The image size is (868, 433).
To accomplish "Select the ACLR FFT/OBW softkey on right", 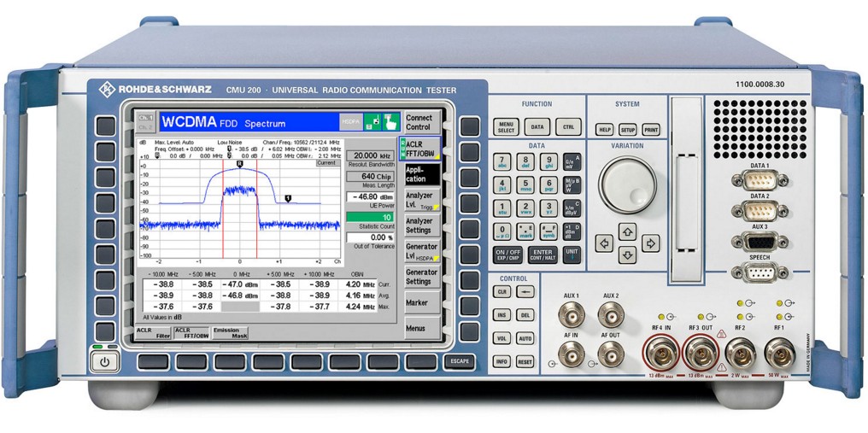I will [x=422, y=149].
